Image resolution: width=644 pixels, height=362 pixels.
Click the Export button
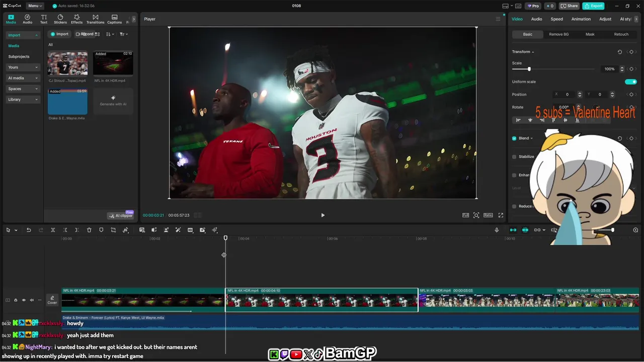click(x=593, y=6)
